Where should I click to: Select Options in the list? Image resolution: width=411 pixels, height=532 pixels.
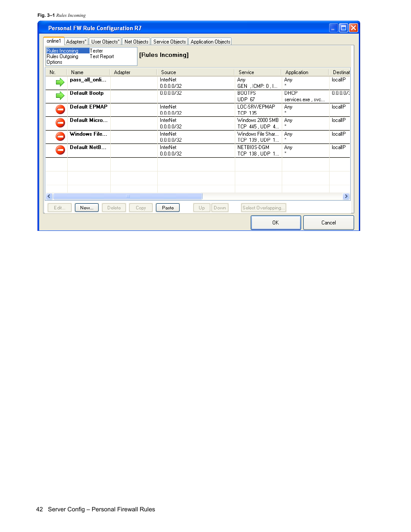point(54,62)
